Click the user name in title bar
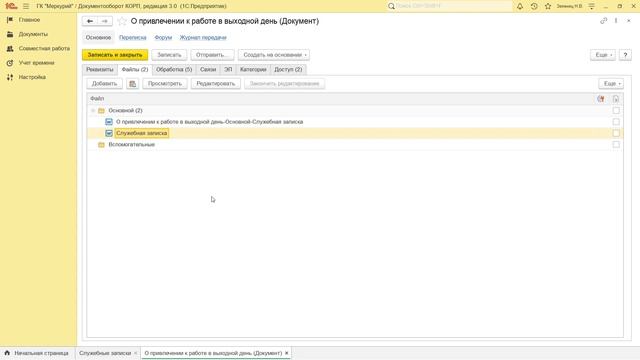 pyautogui.click(x=569, y=6)
